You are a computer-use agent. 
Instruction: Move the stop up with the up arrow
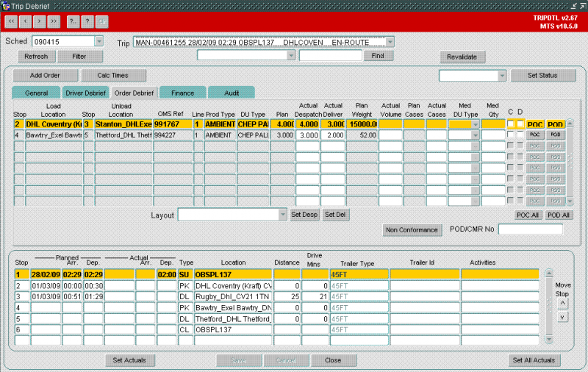(x=562, y=303)
